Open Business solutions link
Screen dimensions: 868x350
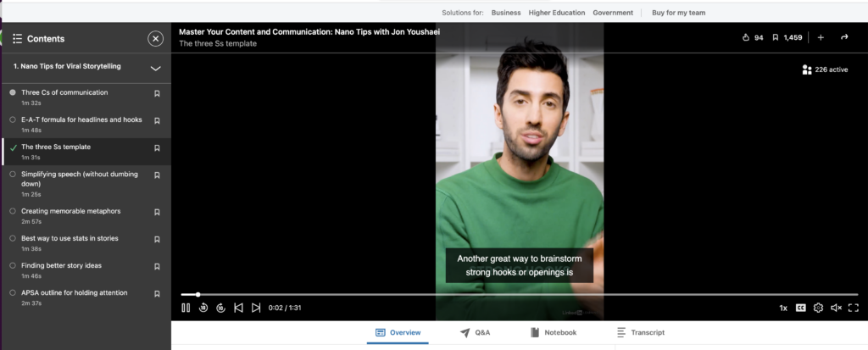click(506, 13)
